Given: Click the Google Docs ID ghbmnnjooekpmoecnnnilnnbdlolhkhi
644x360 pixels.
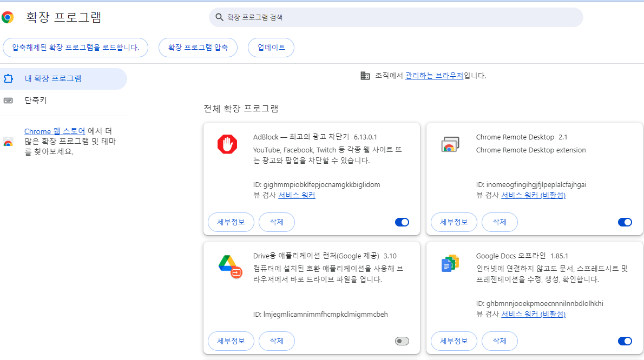Looking at the screenshot, I should pyautogui.click(x=540, y=303).
